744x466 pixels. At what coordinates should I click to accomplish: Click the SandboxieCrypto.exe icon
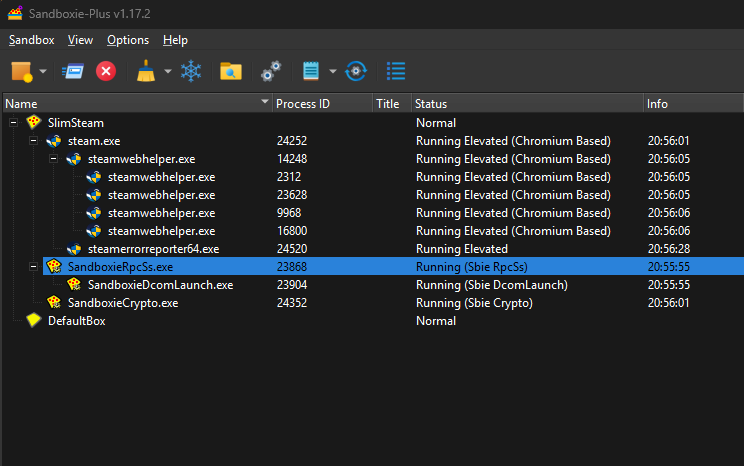pos(54,302)
